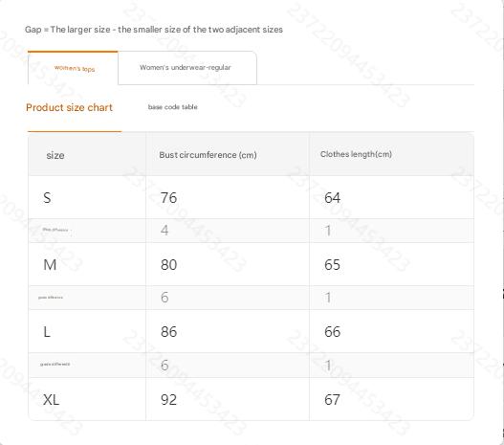The width and height of the screenshot is (504, 445).
Task: Click the bust value 92 for size XL
Action: click(x=168, y=400)
